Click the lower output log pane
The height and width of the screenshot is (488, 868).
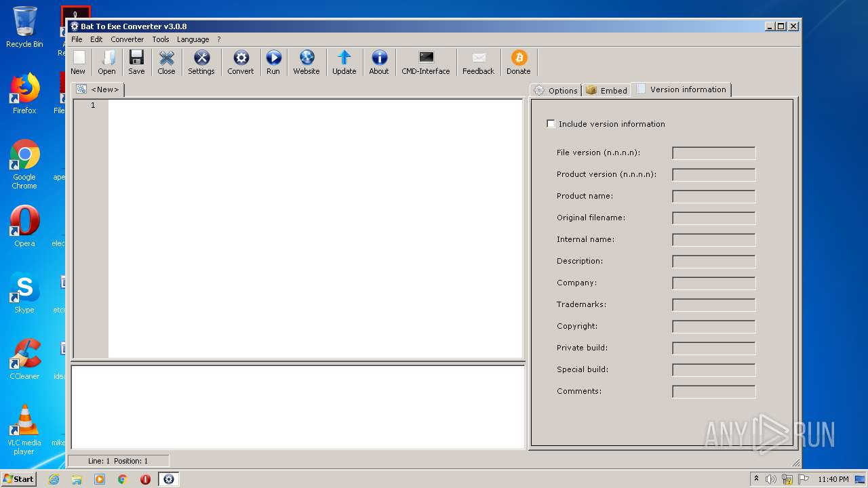[x=298, y=407]
